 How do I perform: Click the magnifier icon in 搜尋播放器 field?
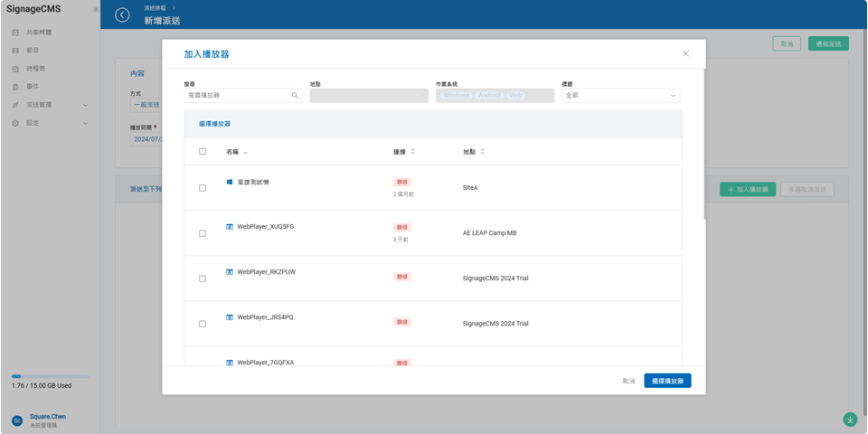click(295, 95)
